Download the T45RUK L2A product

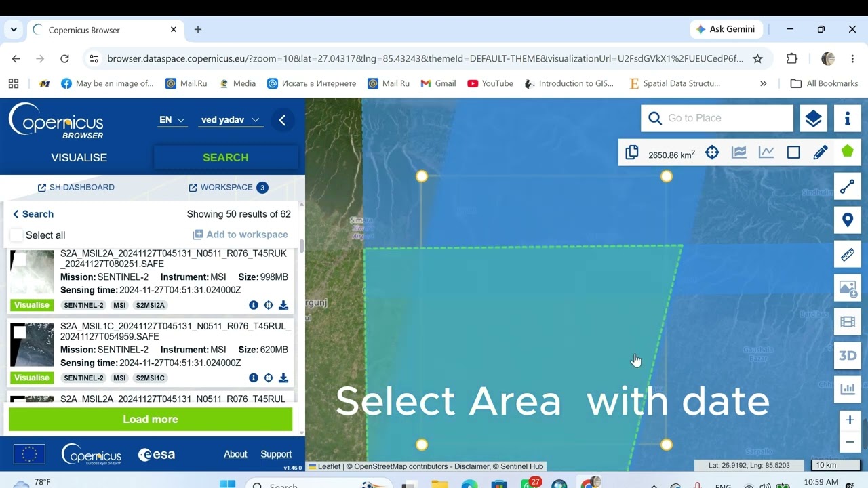[283, 305]
